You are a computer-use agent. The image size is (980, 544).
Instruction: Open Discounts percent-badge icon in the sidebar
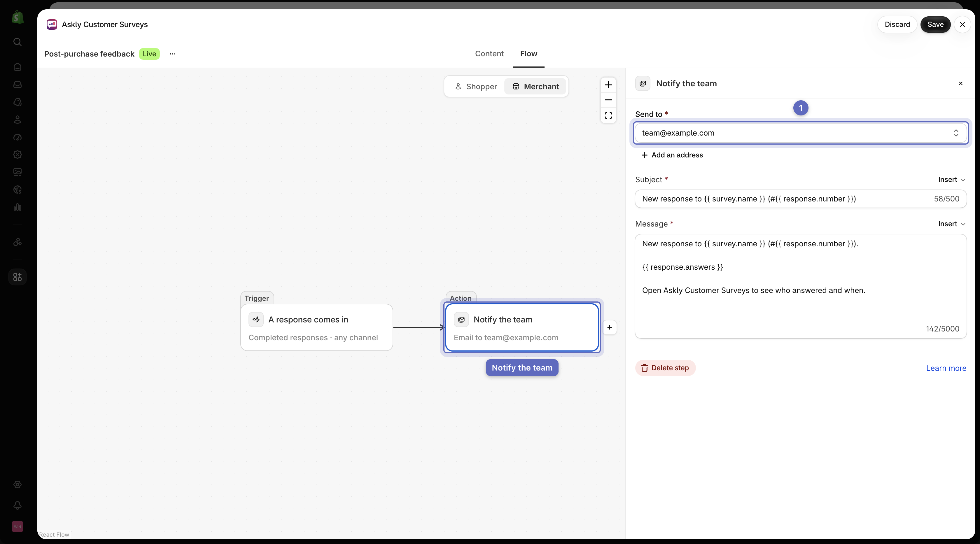[x=17, y=154]
